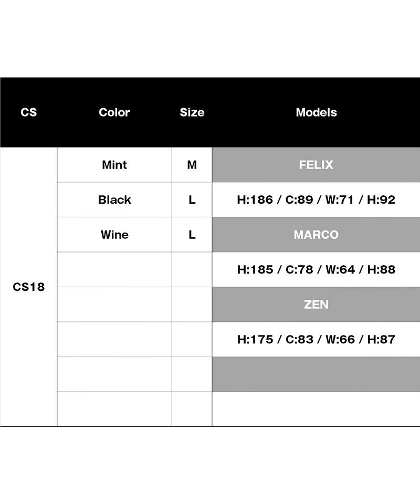Click the CS column header
Viewport: 420px width, 504px height.
tap(29, 112)
